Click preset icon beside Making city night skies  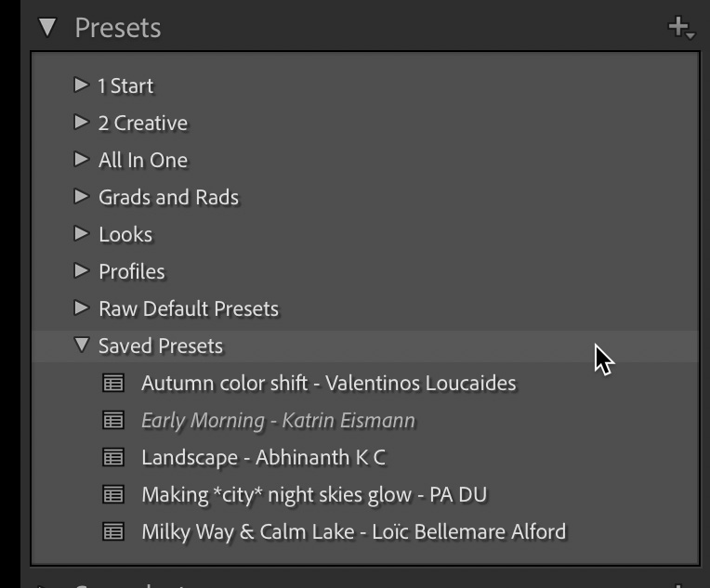[113, 494]
